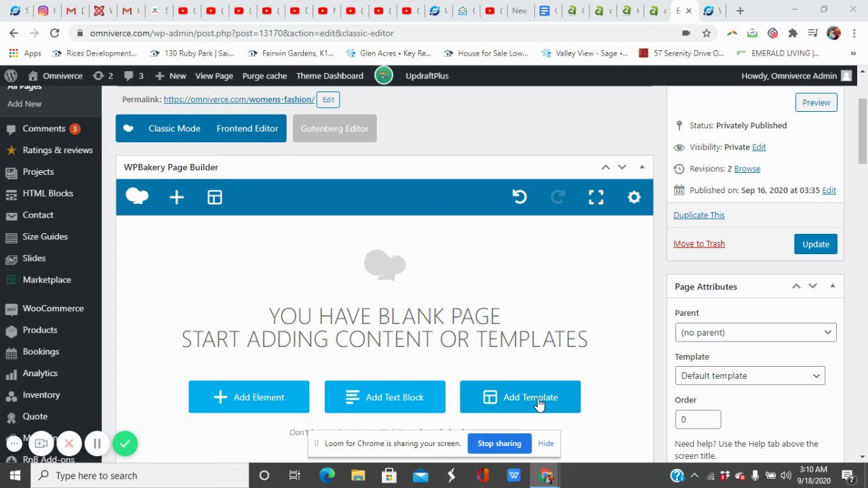The width and height of the screenshot is (868, 488).
Task: Edit the permalink slug
Action: tap(328, 100)
